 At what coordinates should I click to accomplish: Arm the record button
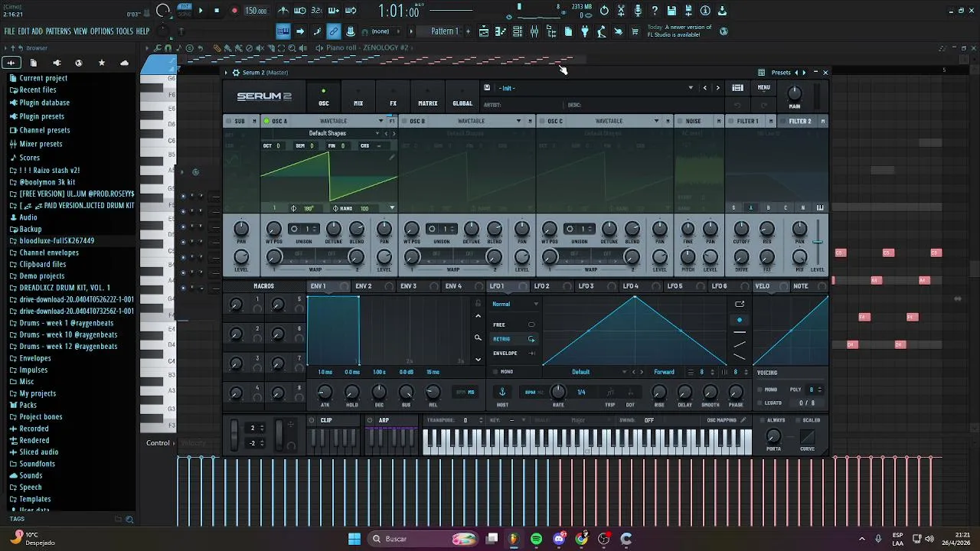coord(234,11)
